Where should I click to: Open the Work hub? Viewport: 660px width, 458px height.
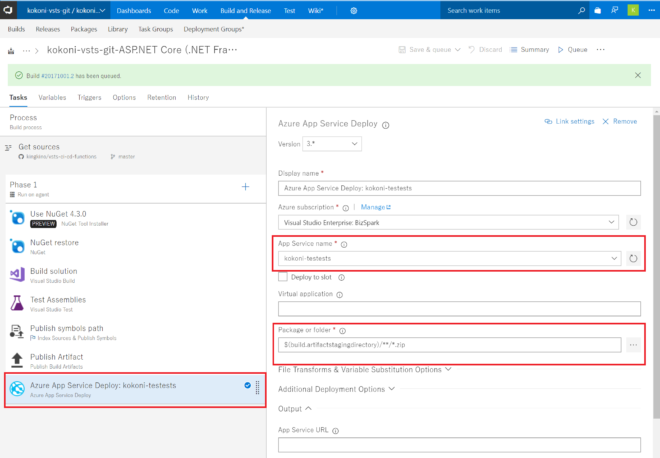tap(200, 11)
